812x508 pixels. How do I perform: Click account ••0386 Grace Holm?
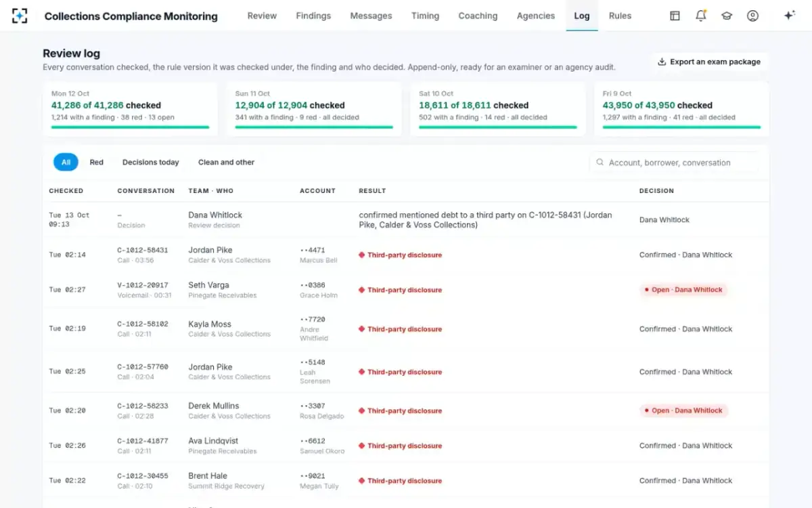point(319,290)
